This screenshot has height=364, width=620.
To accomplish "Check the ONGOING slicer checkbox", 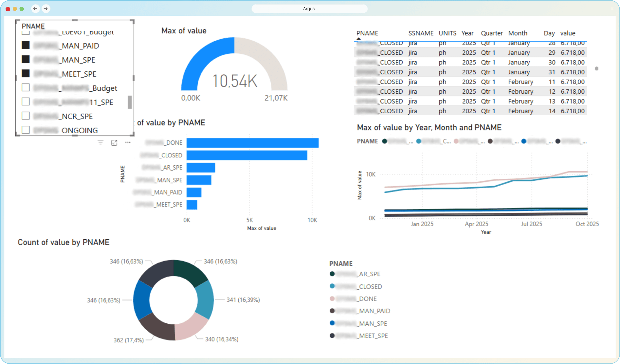I will [x=25, y=130].
